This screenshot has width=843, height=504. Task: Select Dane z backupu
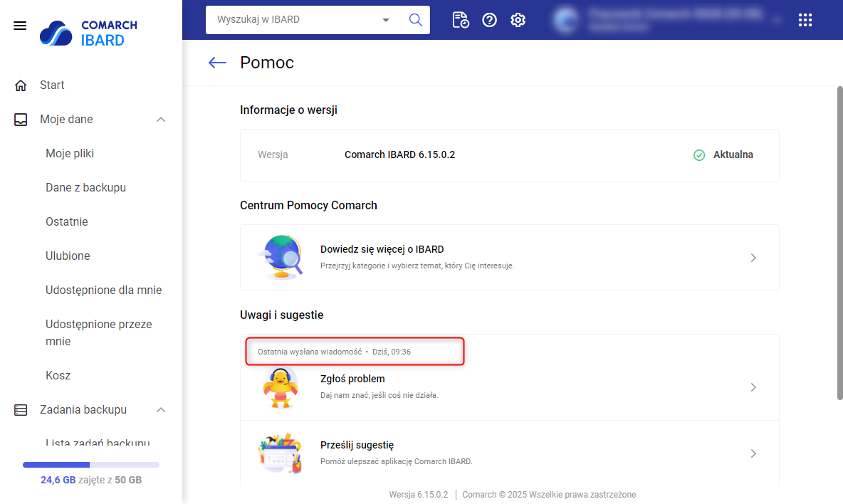86,187
